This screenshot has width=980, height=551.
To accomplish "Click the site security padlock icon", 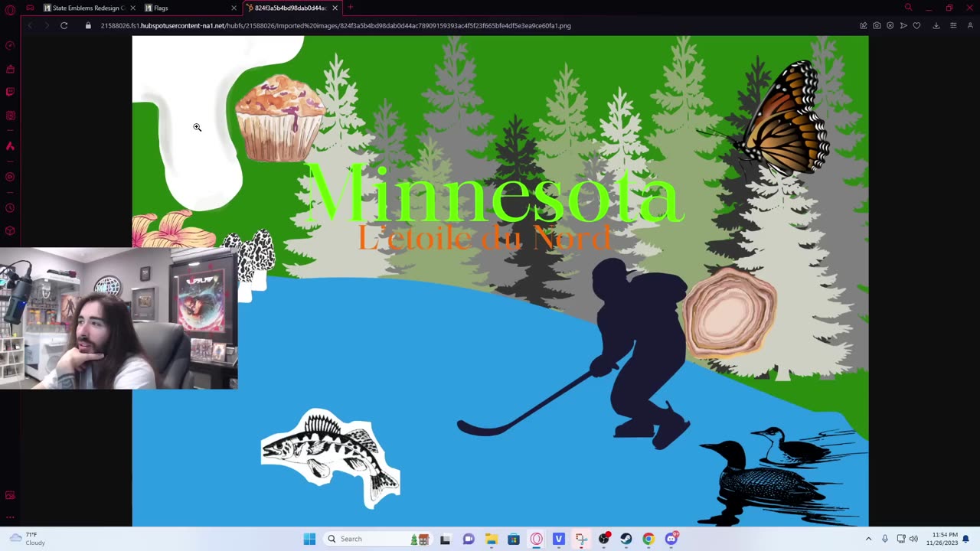I will pyautogui.click(x=88, y=25).
